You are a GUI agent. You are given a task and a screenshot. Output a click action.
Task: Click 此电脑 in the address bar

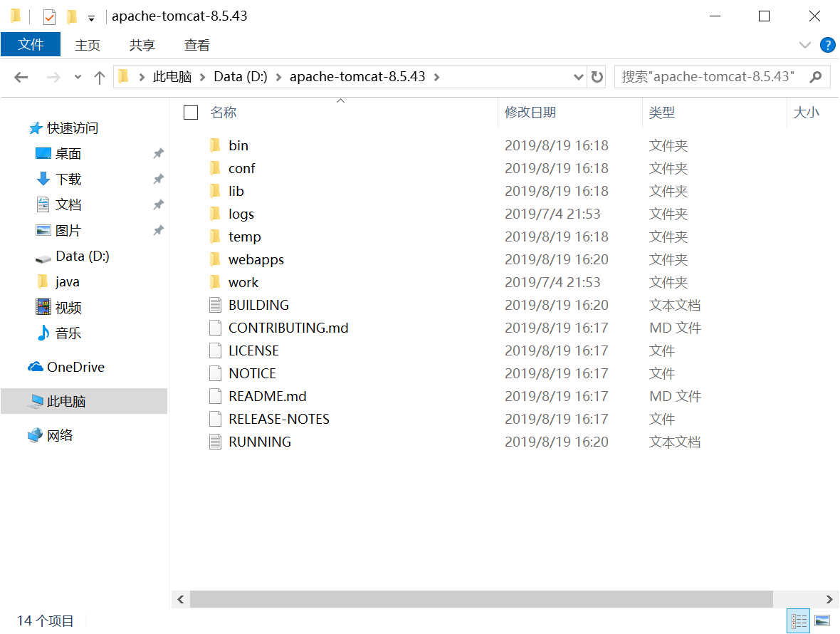[x=172, y=77]
